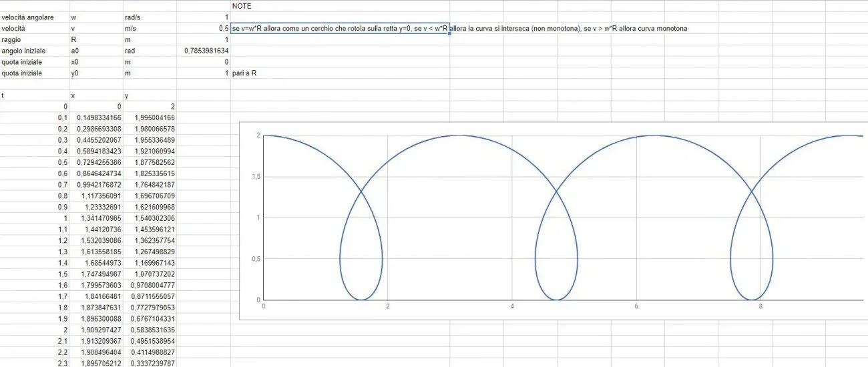Select the cell containing t value 1,5
868x367 pixels.
pos(35,274)
